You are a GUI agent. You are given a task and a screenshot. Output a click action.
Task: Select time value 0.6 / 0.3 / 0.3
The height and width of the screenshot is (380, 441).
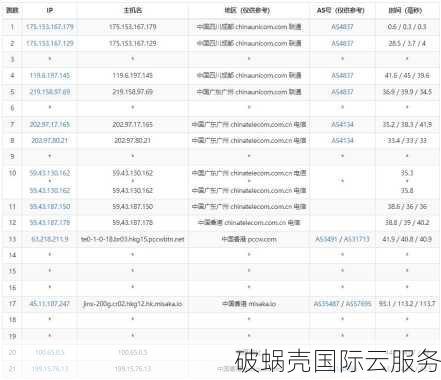coord(407,27)
